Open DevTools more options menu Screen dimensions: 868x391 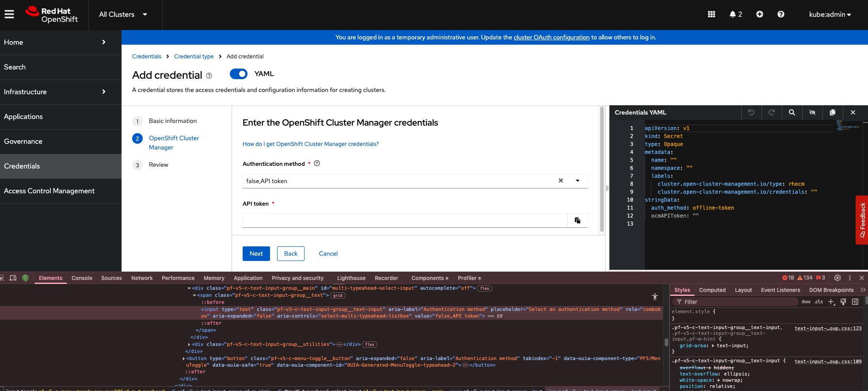tap(850, 278)
